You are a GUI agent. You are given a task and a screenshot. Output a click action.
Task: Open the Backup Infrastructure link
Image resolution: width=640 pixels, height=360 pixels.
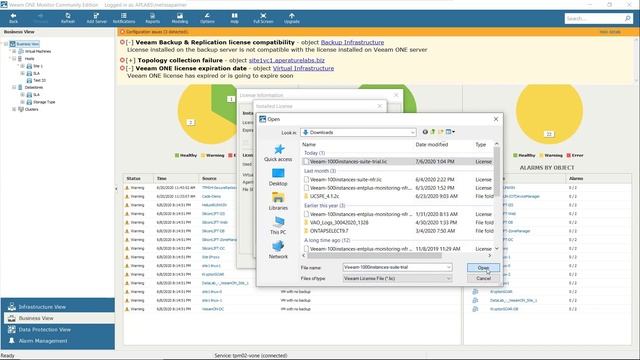(x=352, y=42)
